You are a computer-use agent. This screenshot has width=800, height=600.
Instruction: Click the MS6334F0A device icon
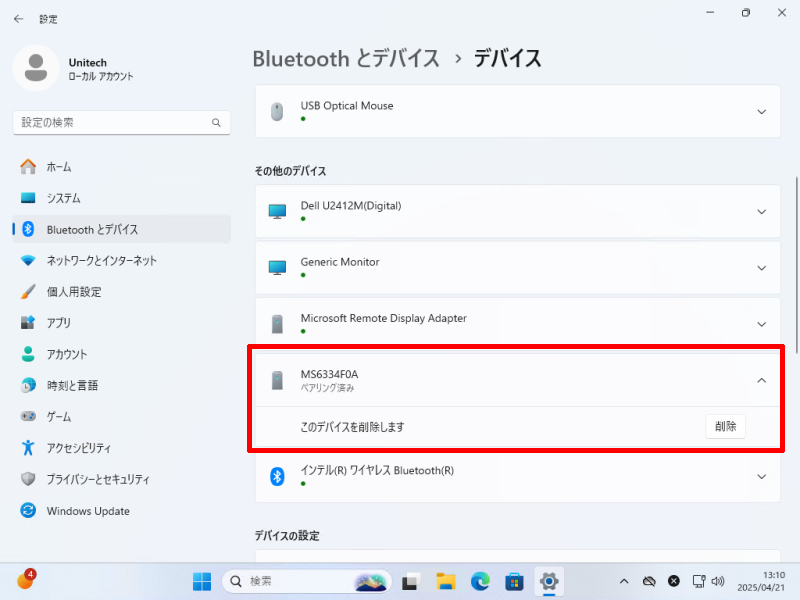tap(278, 380)
